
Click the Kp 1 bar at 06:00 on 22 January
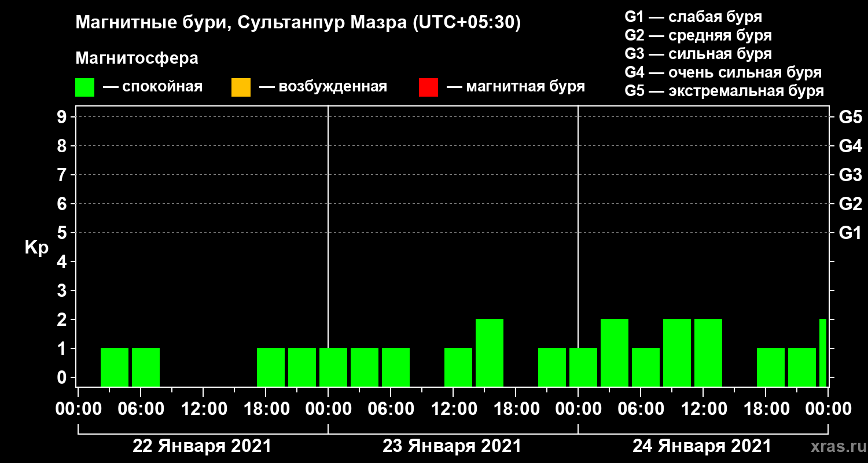point(146,367)
